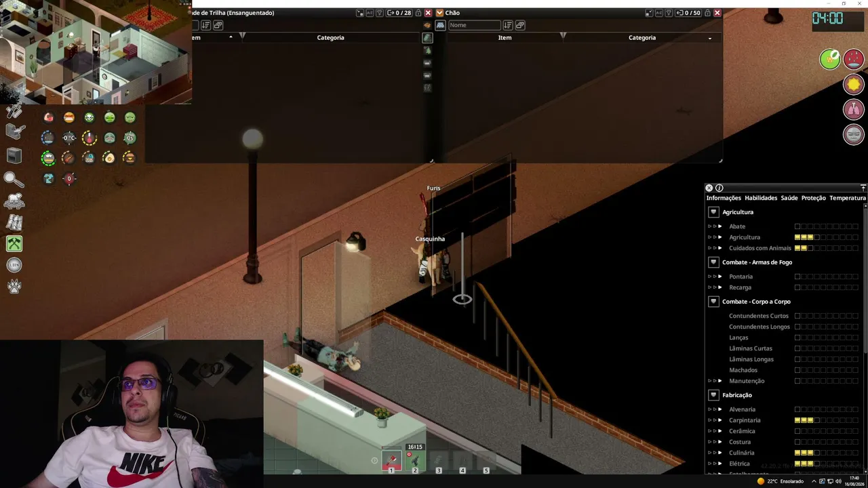The width and height of the screenshot is (868, 488).
Task: Collapse the Fabricação skill group
Action: click(x=713, y=395)
